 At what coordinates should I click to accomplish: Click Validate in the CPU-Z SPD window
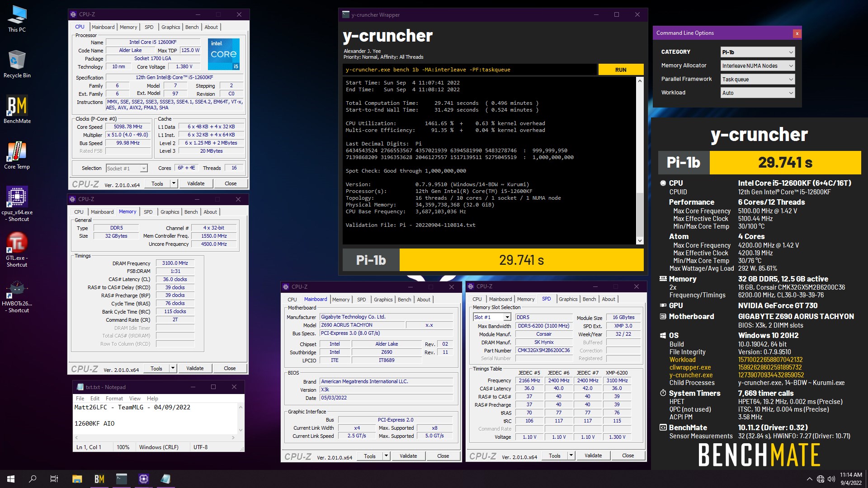(x=593, y=455)
